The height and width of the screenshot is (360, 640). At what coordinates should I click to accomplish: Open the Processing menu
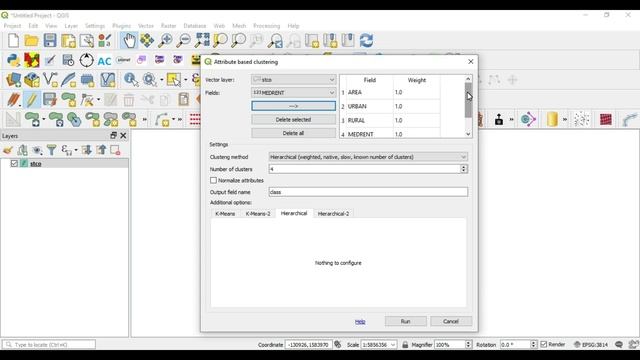tap(267, 26)
